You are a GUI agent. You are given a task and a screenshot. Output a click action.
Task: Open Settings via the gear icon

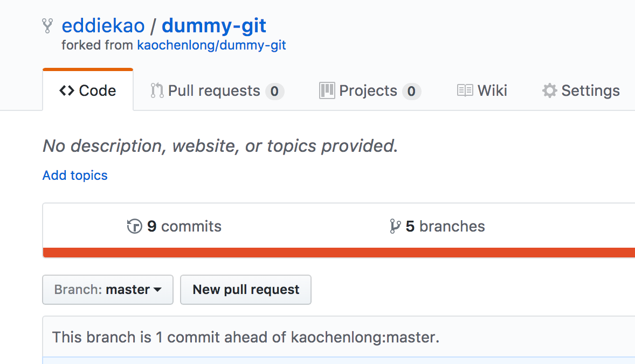(x=549, y=90)
